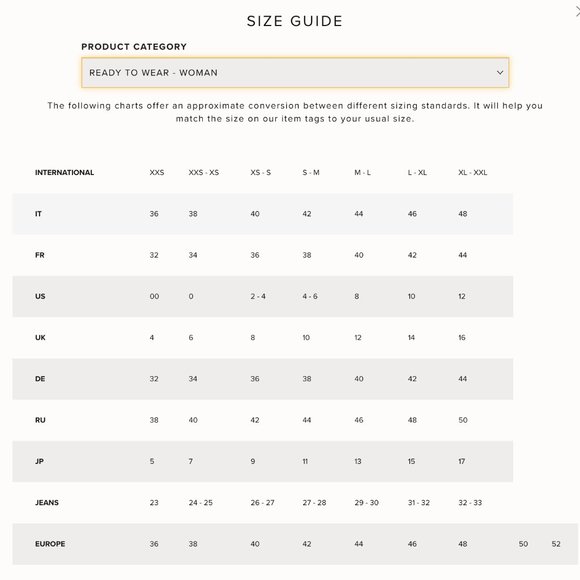Select the UK row label
Viewport: 580px width, 580px height.
(40, 338)
